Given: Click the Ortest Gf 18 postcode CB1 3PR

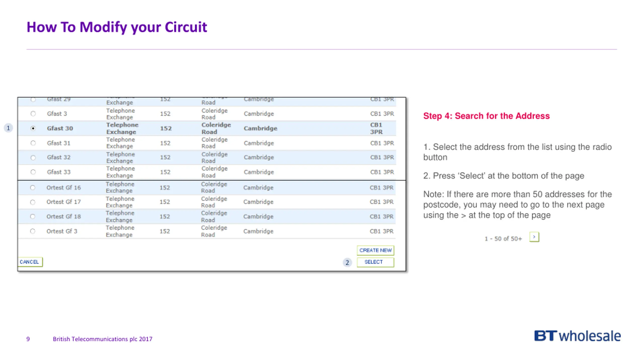Looking at the screenshot, I should tap(381, 217).
